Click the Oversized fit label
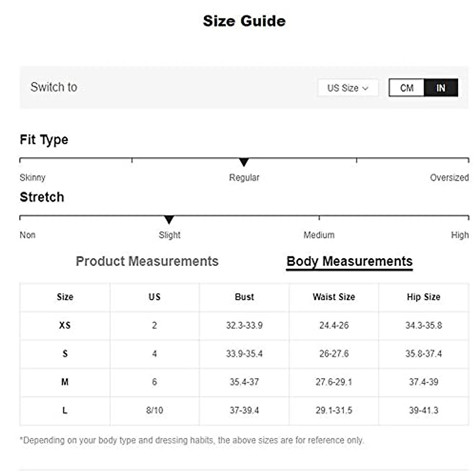This screenshot has height=476, width=476. (x=449, y=178)
